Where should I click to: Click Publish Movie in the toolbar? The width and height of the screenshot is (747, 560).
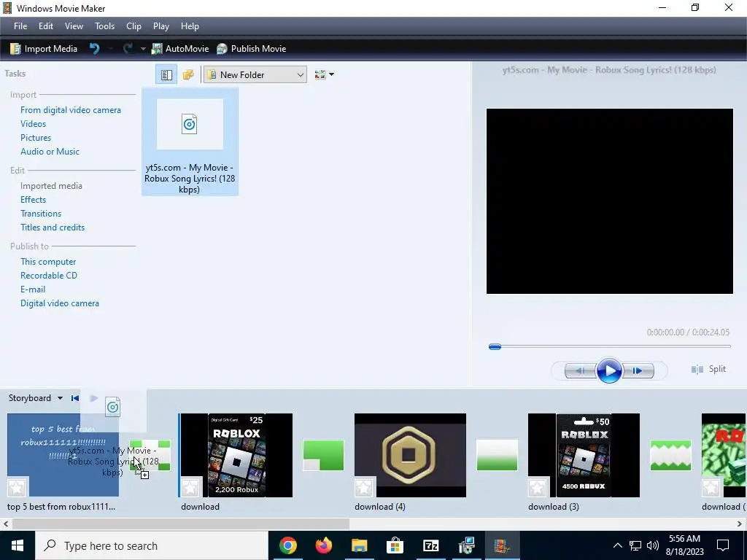251,49
